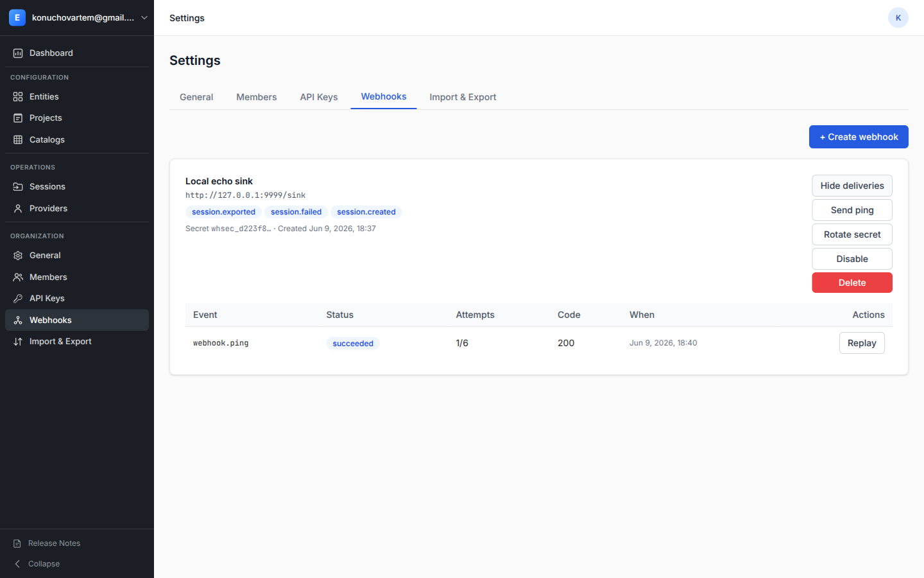Switch to the General settings tab

tap(196, 97)
